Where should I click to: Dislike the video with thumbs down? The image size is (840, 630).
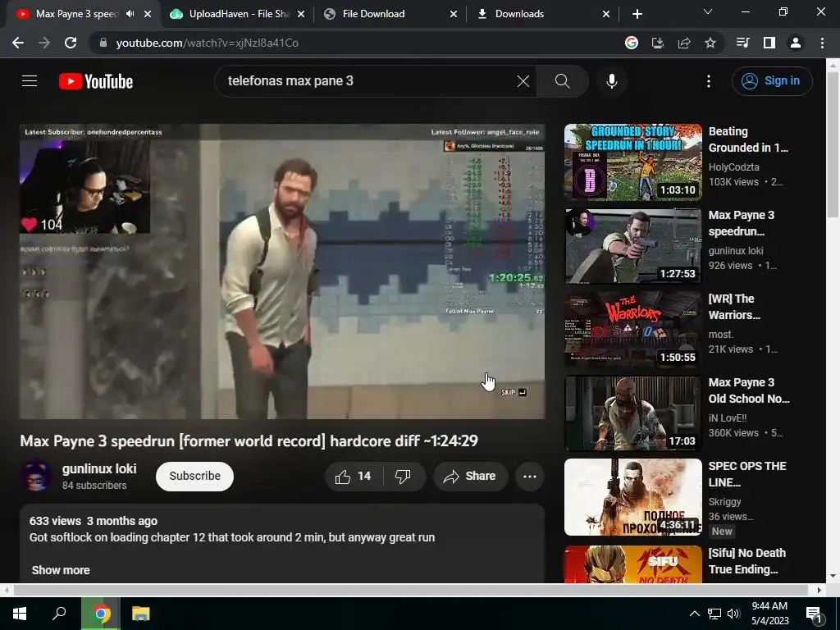pos(403,477)
